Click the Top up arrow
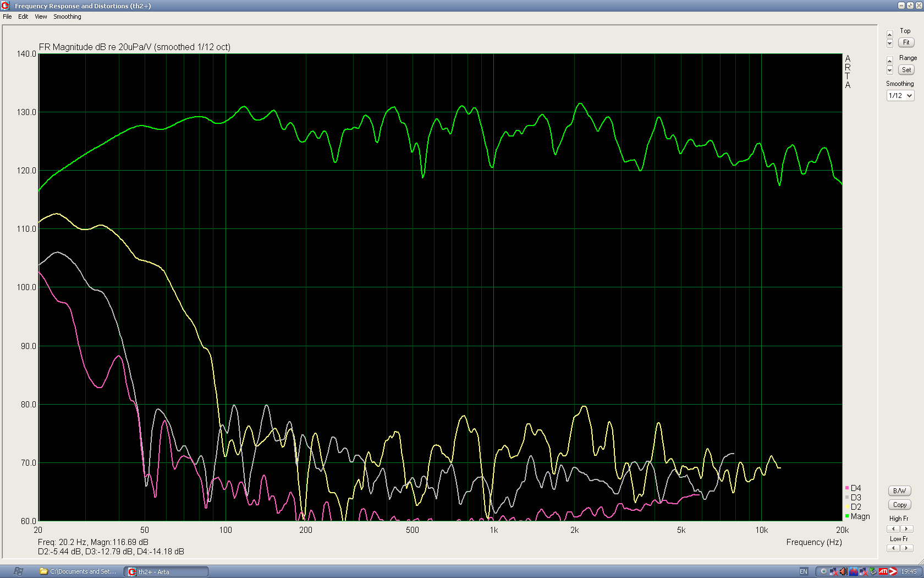 point(890,35)
